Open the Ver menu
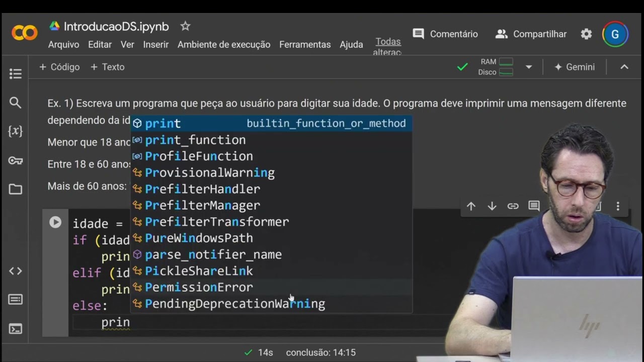The width and height of the screenshot is (644, 362). point(127,45)
